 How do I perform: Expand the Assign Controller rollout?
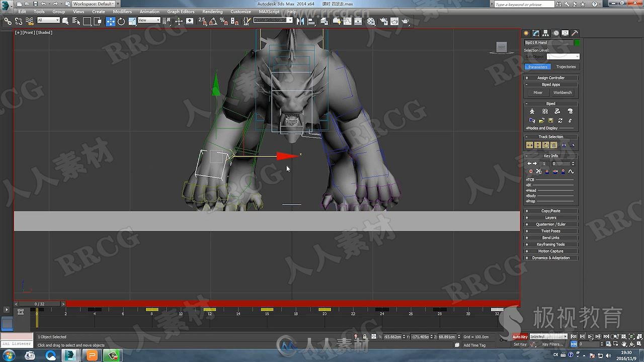tap(551, 78)
